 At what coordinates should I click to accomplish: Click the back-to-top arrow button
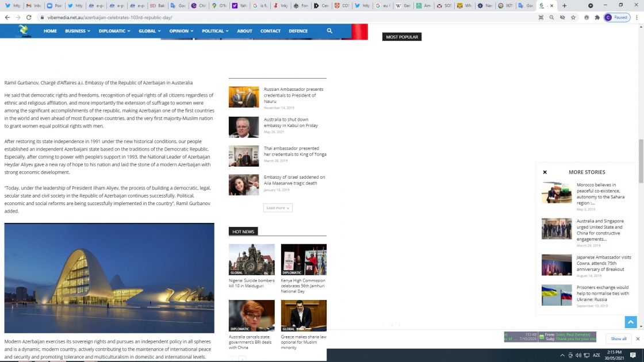(x=630, y=322)
